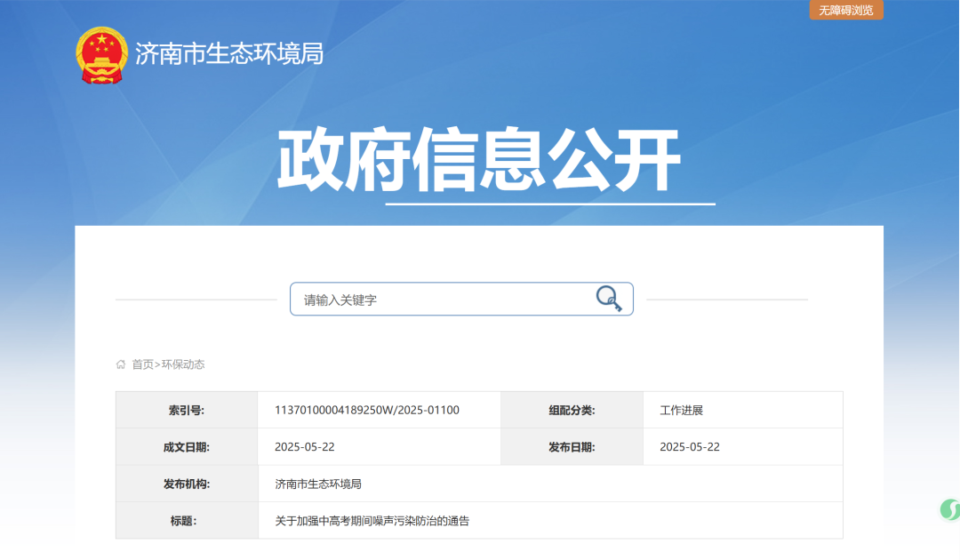Viewport: 960px width, 560px height.
Task: Select the 组配分类 label cell
Action: [x=572, y=409]
